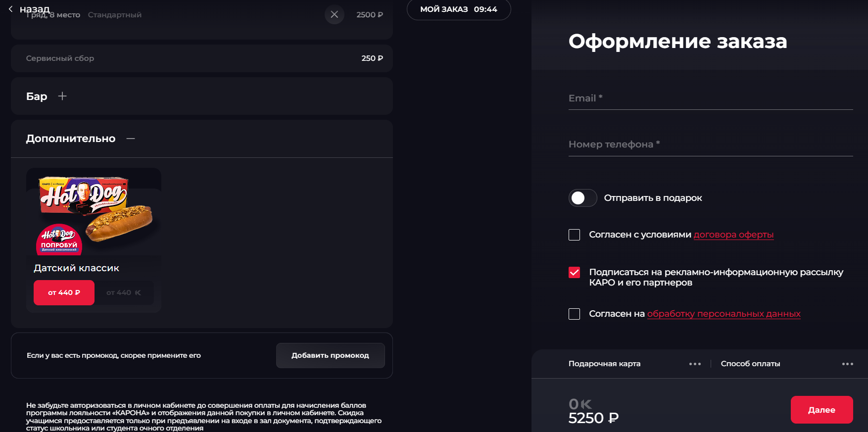Image resolution: width=868 pixels, height=432 pixels.
Task: Check consent for personal data processing
Action: coord(574,314)
